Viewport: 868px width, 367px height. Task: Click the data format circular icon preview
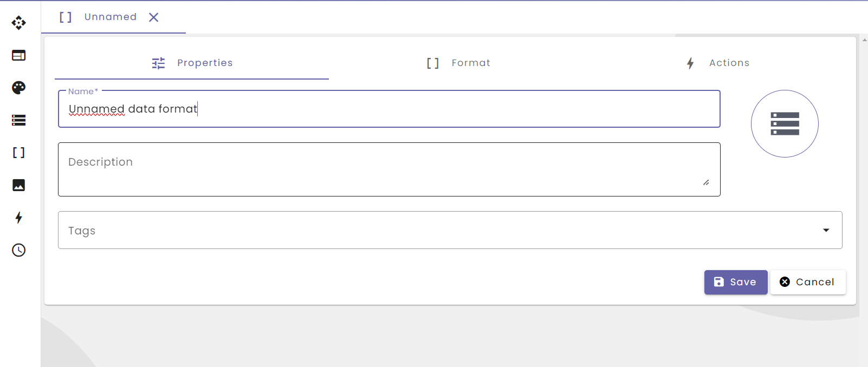coord(785,123)
